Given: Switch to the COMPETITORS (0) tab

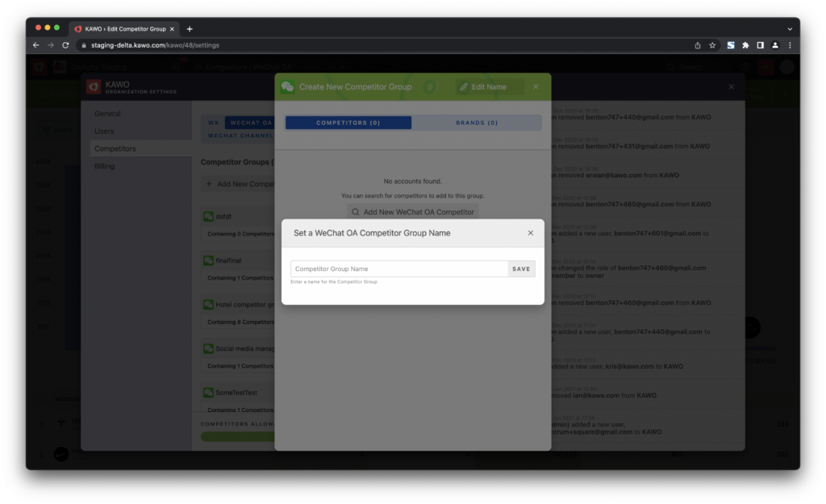Looking at the screenshot, I should (x=348, y=123).
